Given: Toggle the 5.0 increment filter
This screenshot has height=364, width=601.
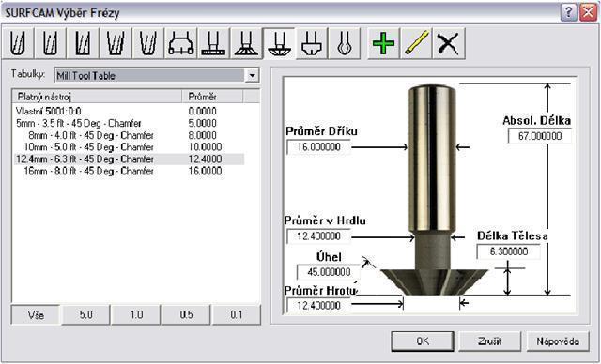Looking at the screenshot, I should (x=85, y=314).
